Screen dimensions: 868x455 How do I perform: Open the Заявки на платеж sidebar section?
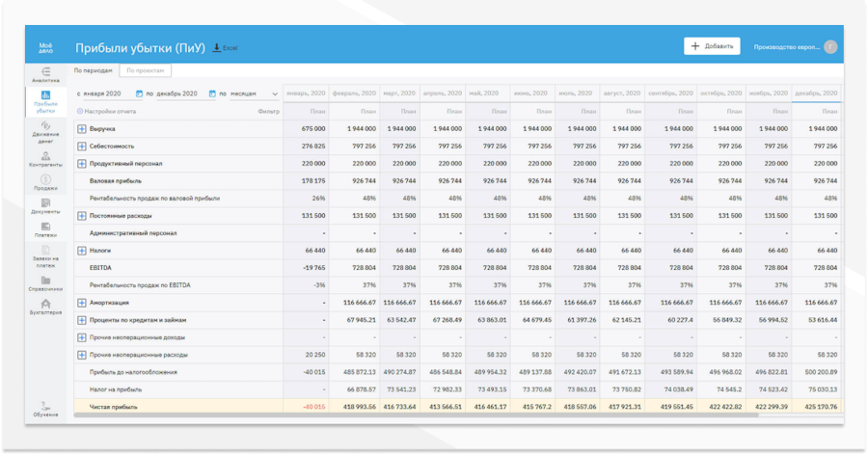click(x=45, y=256)
